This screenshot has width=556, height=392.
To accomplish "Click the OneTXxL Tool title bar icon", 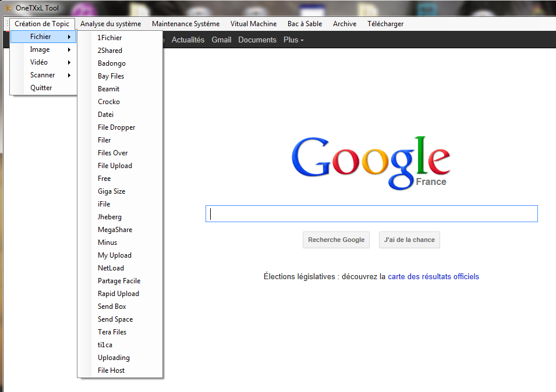I will [x=8, y=8].
